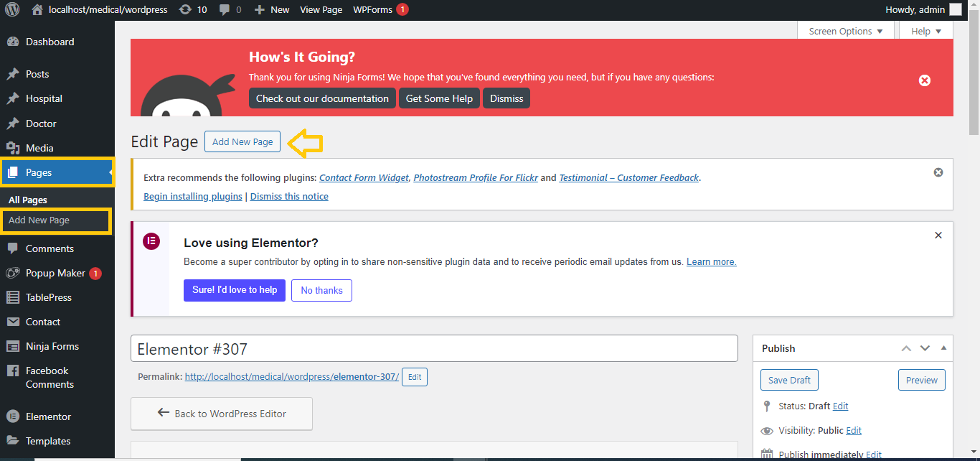Click the Elementor icon in sidebar
980x461 pixels.
pos(12,416)
